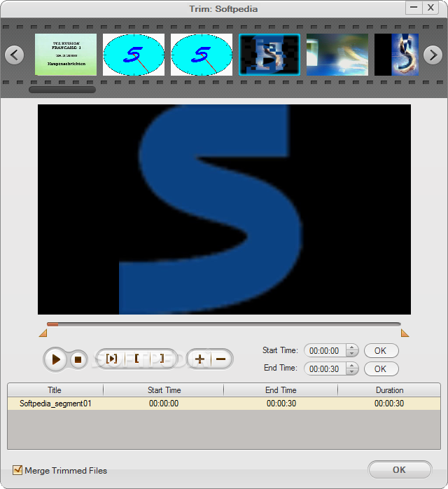
Task: Click the Duration column header
Action: tap(389, 390)
